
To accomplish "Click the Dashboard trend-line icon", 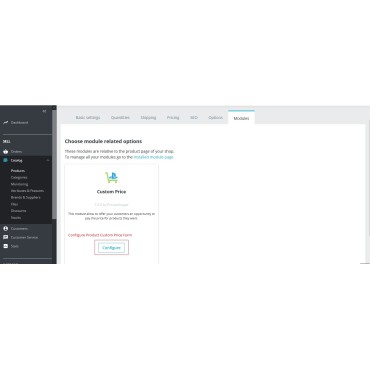I will pyautogui.click(x=5, y=123).
